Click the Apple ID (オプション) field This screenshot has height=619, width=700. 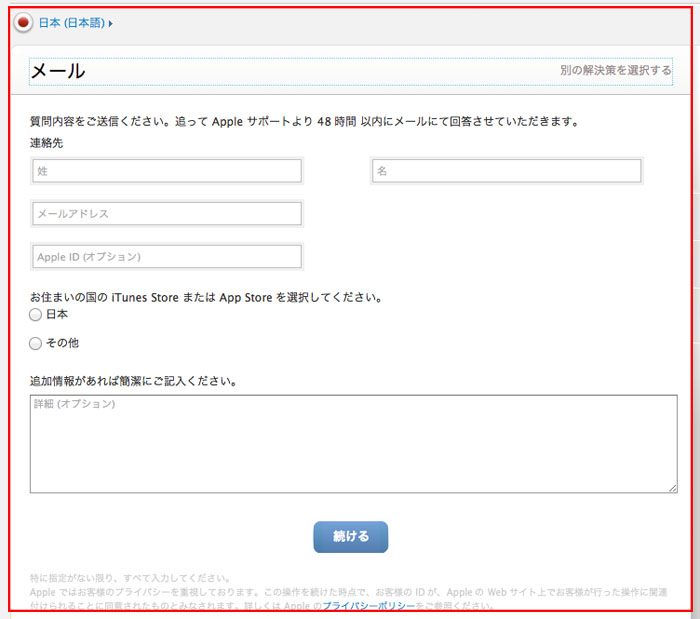pyautogui.click(x=167, y=257)
